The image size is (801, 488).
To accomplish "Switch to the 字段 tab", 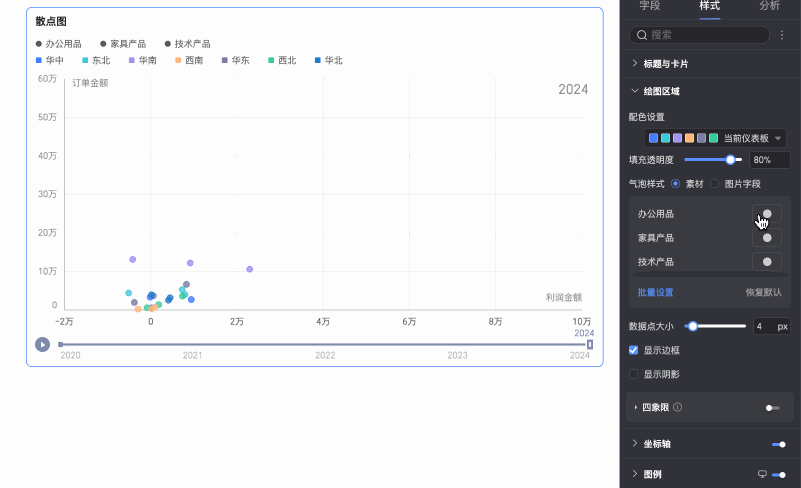I will (650, 6).
